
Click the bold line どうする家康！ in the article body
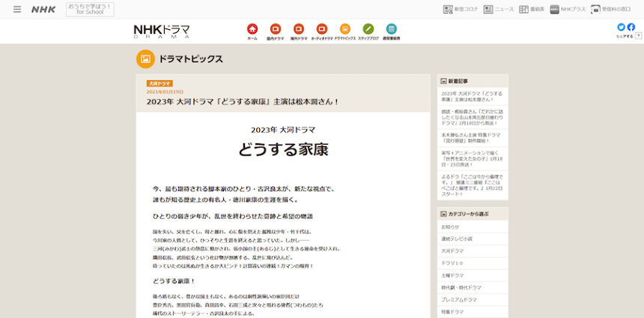point(173,281)
